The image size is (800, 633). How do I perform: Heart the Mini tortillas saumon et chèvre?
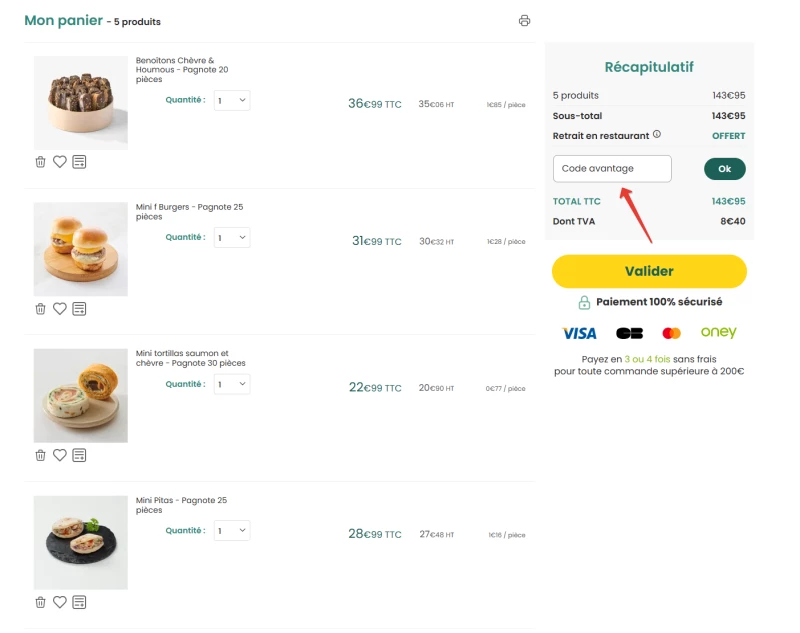tap(60, 455)
